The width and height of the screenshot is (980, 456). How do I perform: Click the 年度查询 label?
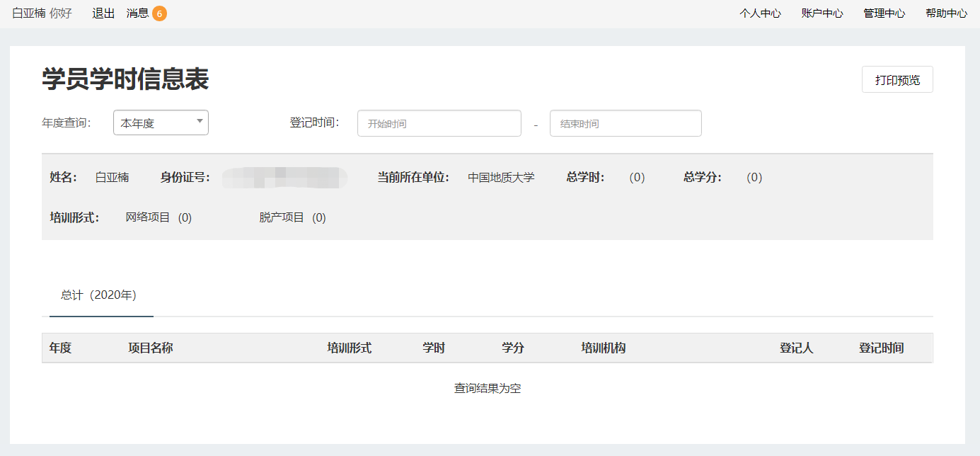(x=67, y=122)
